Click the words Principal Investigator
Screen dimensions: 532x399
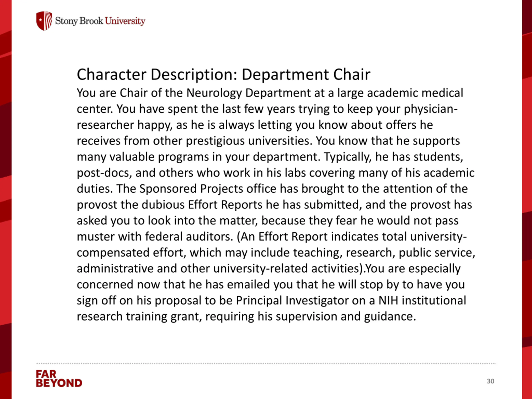(x=292, y=301)
